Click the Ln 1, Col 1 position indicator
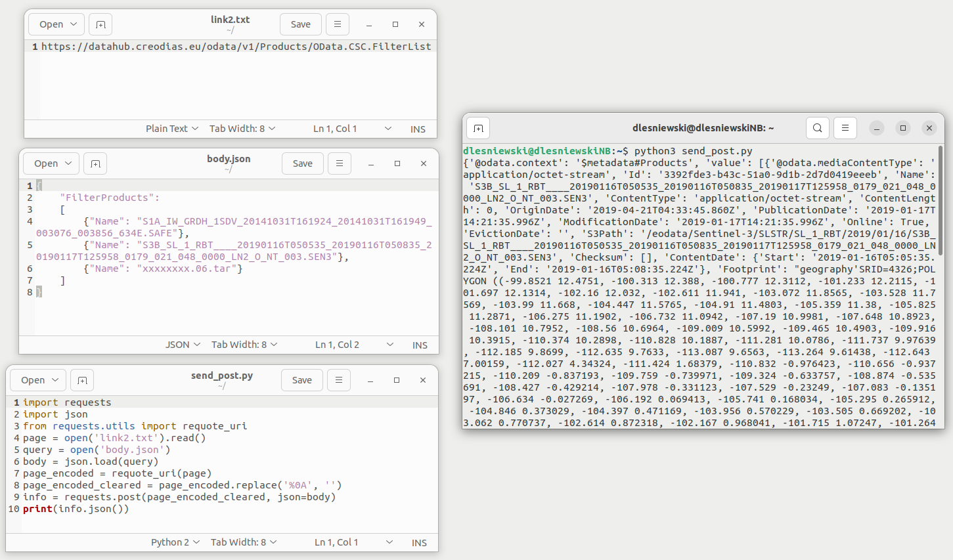This screenshot has height=560, width=953. [335, 129]
